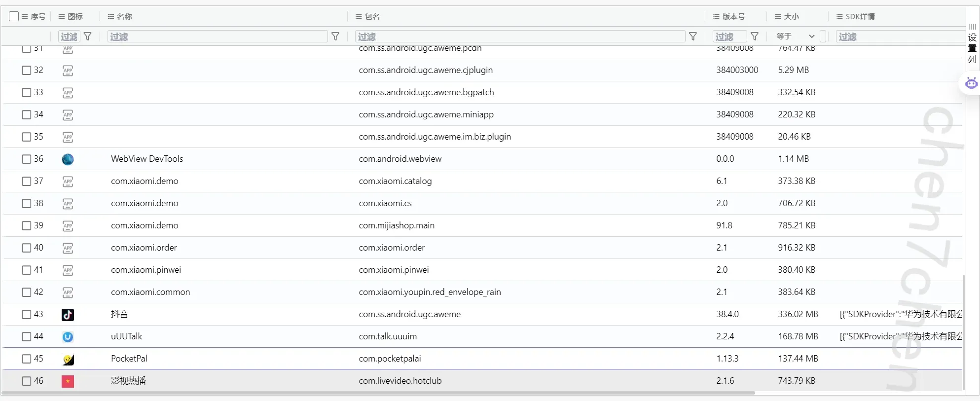Image resolution: width=980 pixels, height=401 pixels.
Task: Click the generic APP icon in row 32
Action: [68, 71]
